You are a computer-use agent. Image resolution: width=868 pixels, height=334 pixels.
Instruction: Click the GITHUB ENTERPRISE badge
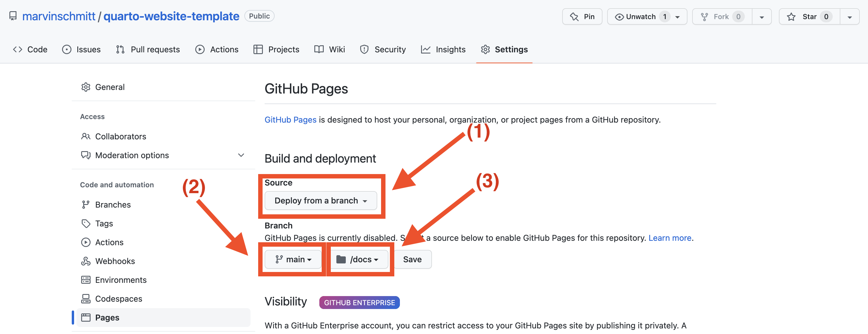[360, 303]
